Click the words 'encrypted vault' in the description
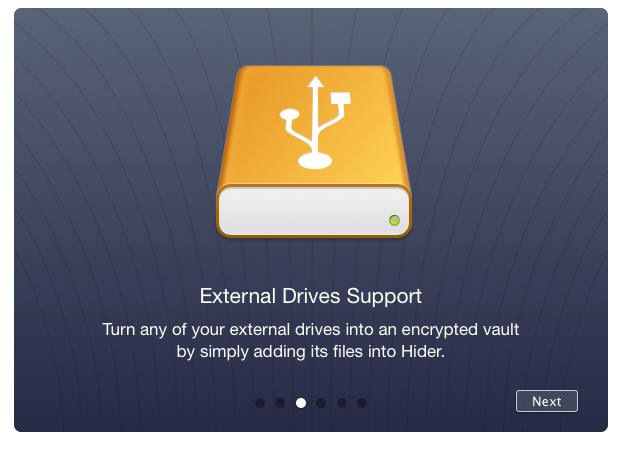Image resolution: width=622 pixels, height=452 pixels. coord(460,330)
